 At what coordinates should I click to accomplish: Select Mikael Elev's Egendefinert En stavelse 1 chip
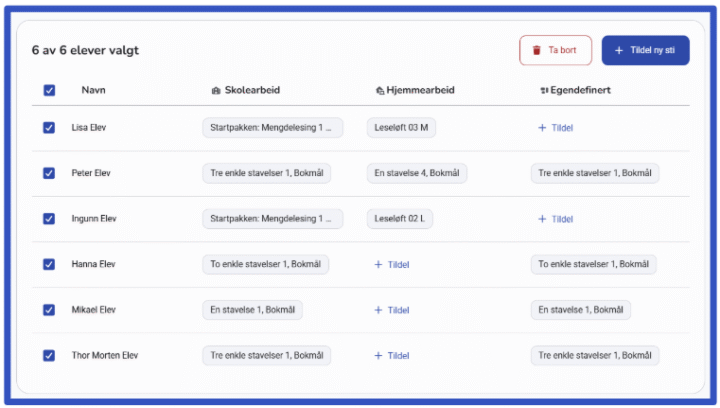tap(581, 310)
